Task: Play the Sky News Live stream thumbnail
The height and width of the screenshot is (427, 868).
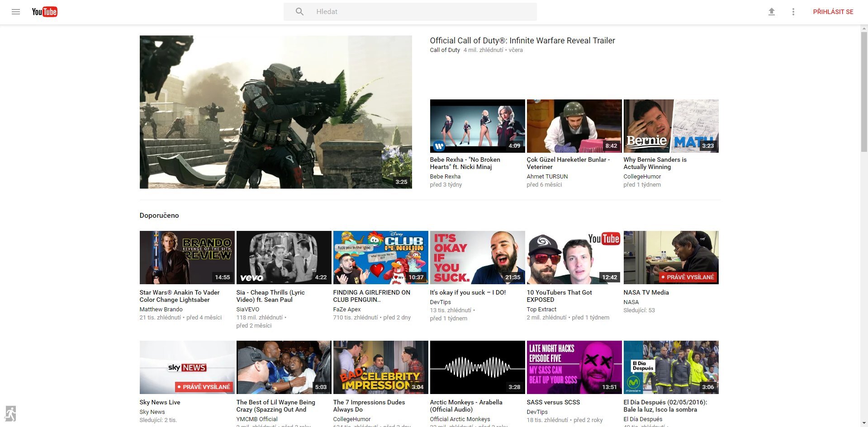Action: point(187,367)
